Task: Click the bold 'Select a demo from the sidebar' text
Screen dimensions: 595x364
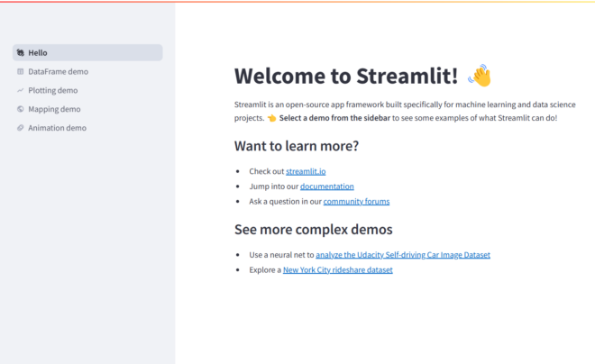Action: [334, 118]
